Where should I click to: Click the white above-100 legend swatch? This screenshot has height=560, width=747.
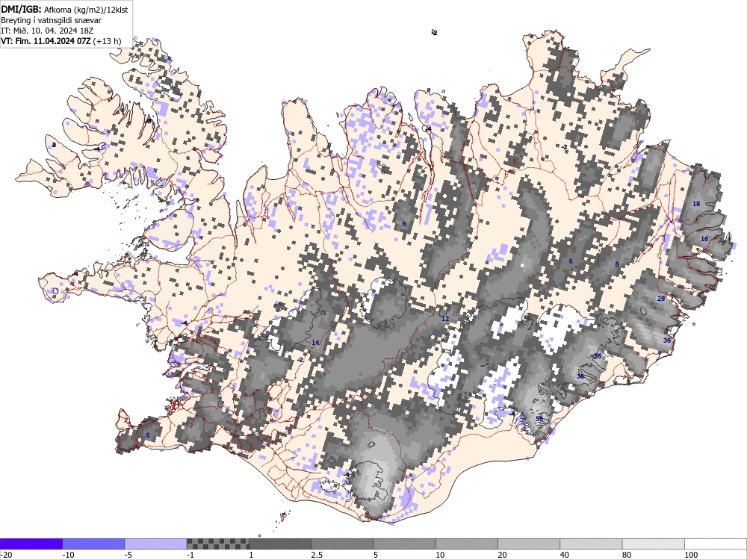point(716,544)
